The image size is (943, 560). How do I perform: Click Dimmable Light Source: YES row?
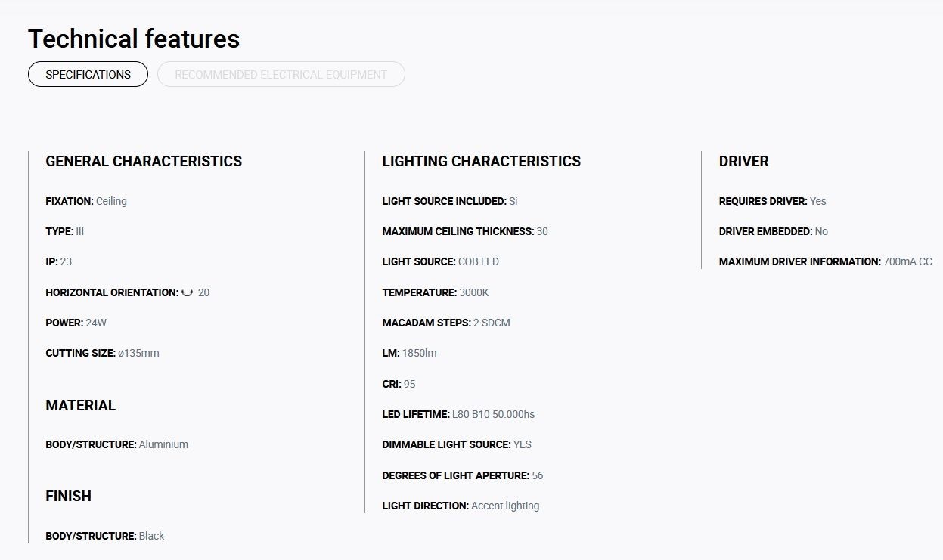tap(457, 444)
